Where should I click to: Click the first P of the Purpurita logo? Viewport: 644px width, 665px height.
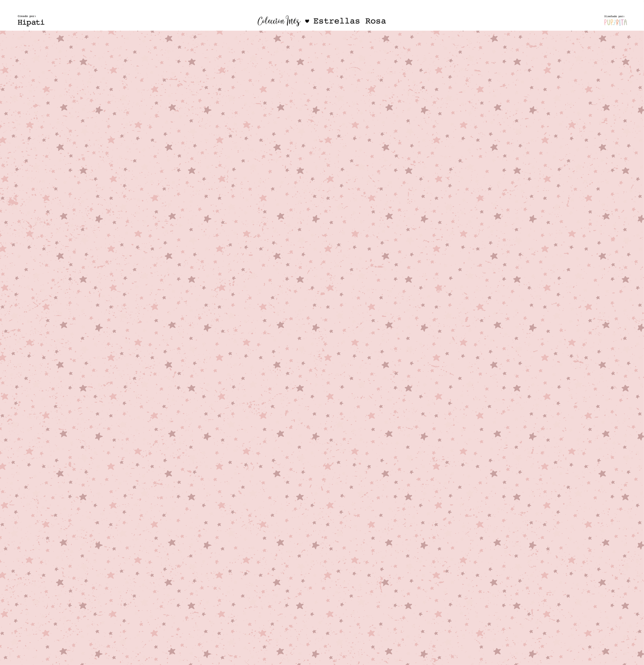pos(606,22)
